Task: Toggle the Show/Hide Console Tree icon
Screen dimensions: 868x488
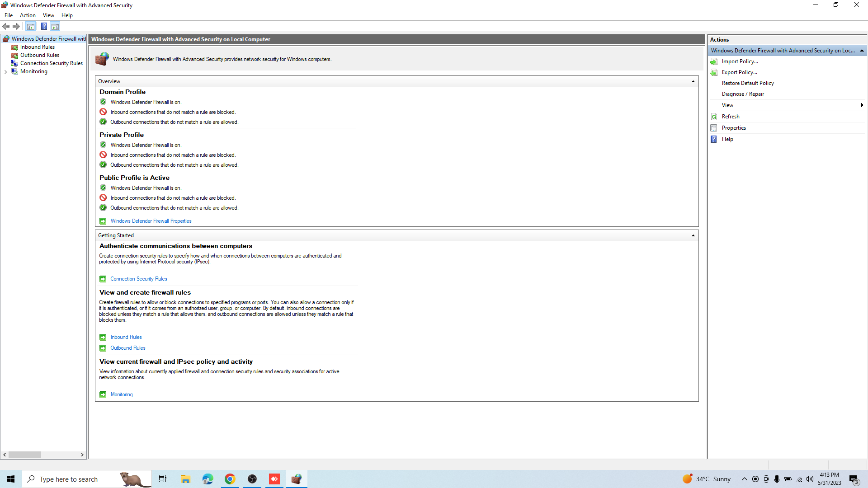Action: [x=31, y=26]
